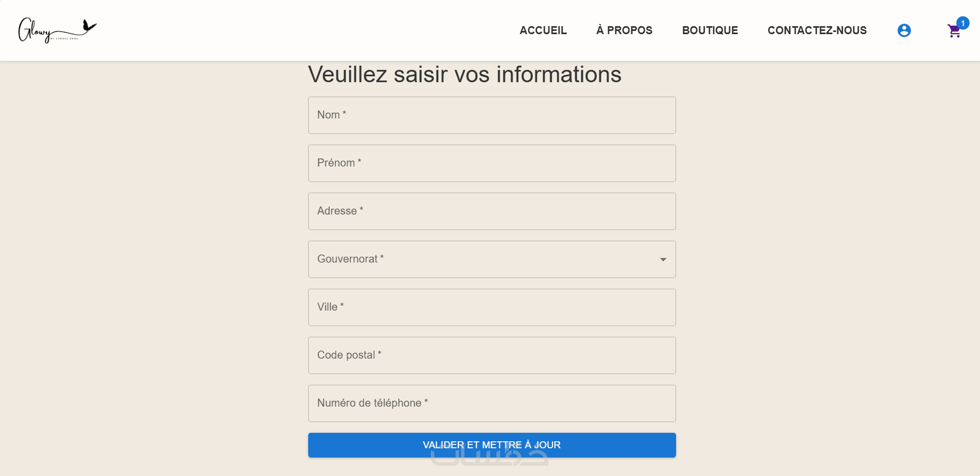Focus the Nom input field

(x=492, y=115)
